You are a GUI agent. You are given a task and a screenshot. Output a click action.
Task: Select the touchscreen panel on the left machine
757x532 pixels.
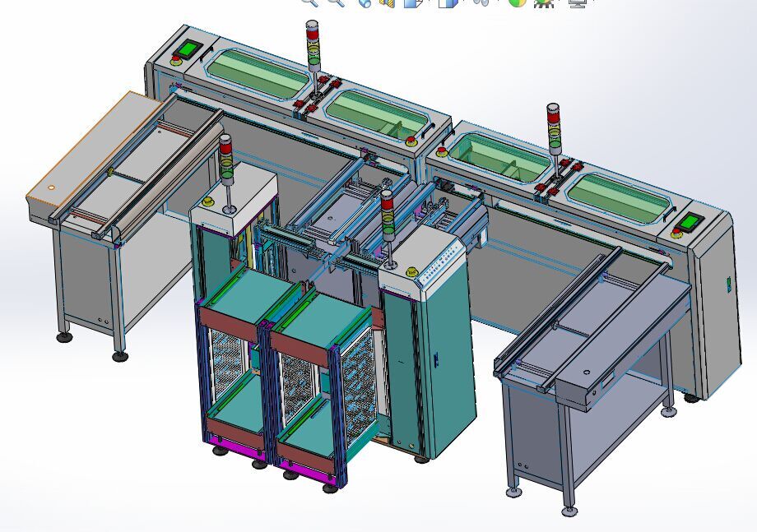pyautogui.click(x=188, y=49)
